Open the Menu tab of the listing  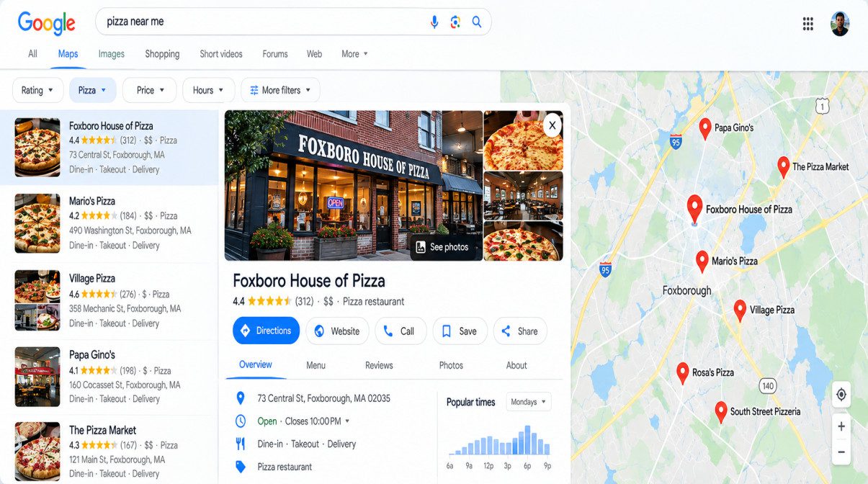point(316,365)
